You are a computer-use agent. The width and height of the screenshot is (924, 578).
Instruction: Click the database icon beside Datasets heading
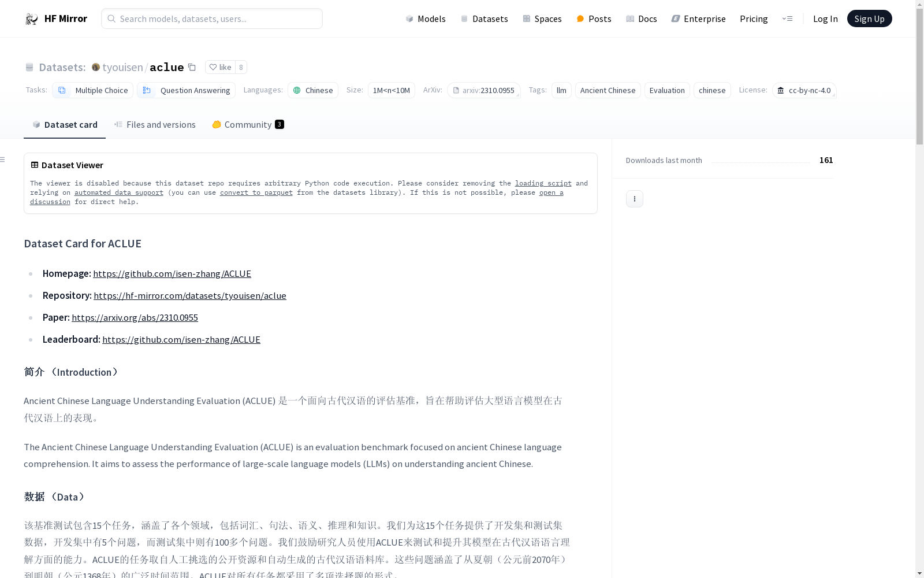point(29,67)
